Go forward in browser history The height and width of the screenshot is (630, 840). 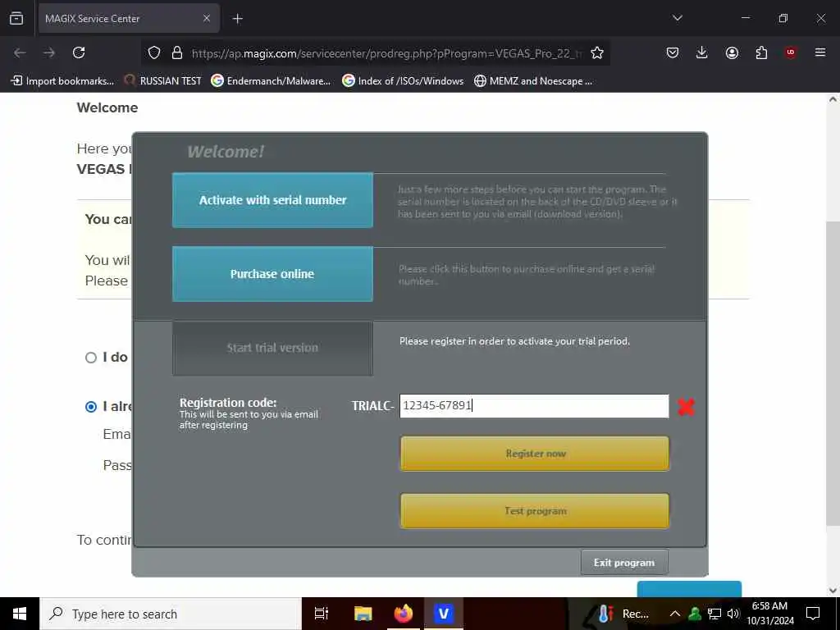pyautogui.click(x=49, y=52)
